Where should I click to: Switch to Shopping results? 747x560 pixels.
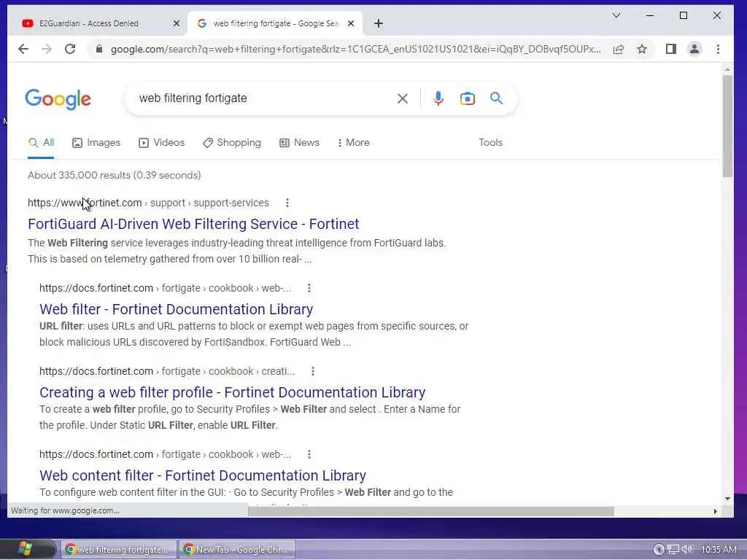[x=231, y=142]
